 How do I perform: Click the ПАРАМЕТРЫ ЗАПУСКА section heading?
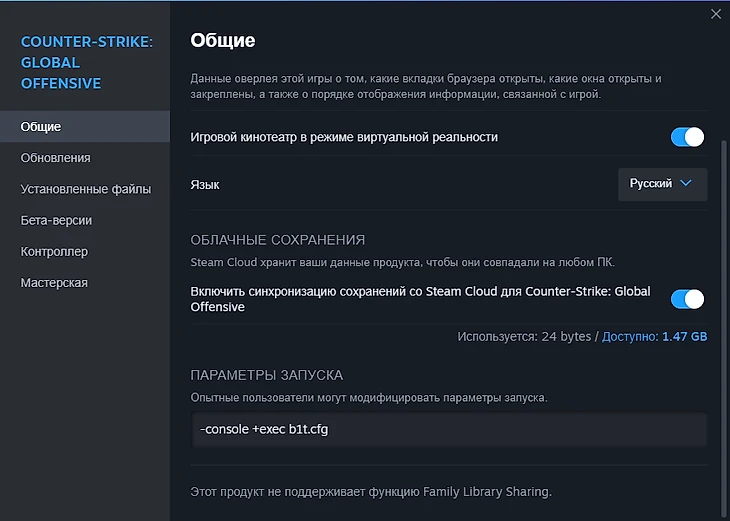tap(266, 375)
